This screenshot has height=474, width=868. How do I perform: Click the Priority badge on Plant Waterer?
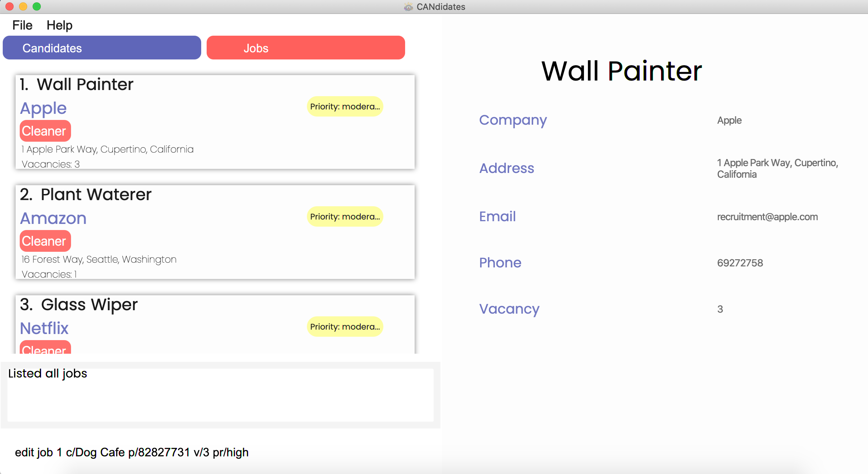(x=344, y=216)
